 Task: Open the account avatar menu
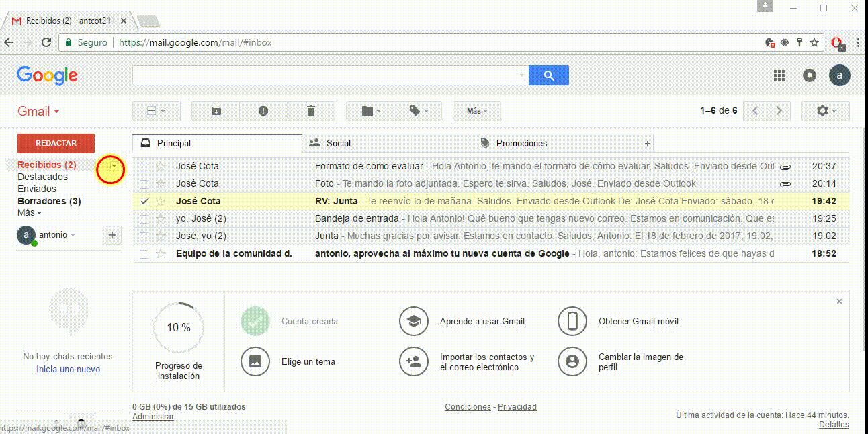[840, 75]
